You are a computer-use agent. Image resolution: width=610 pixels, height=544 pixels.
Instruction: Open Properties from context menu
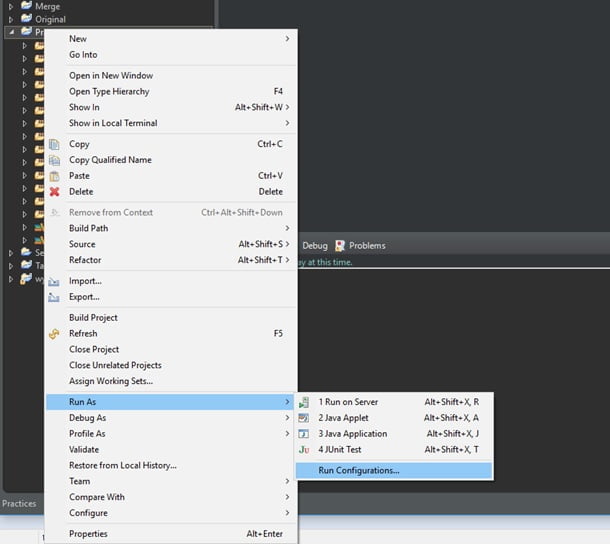pyautogui.click(x=171, y=534)
